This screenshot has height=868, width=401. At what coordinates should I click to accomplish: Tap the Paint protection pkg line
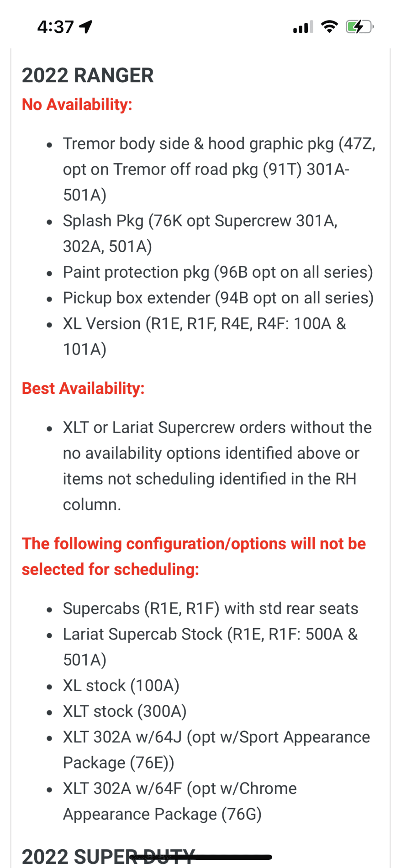(218, 272)
